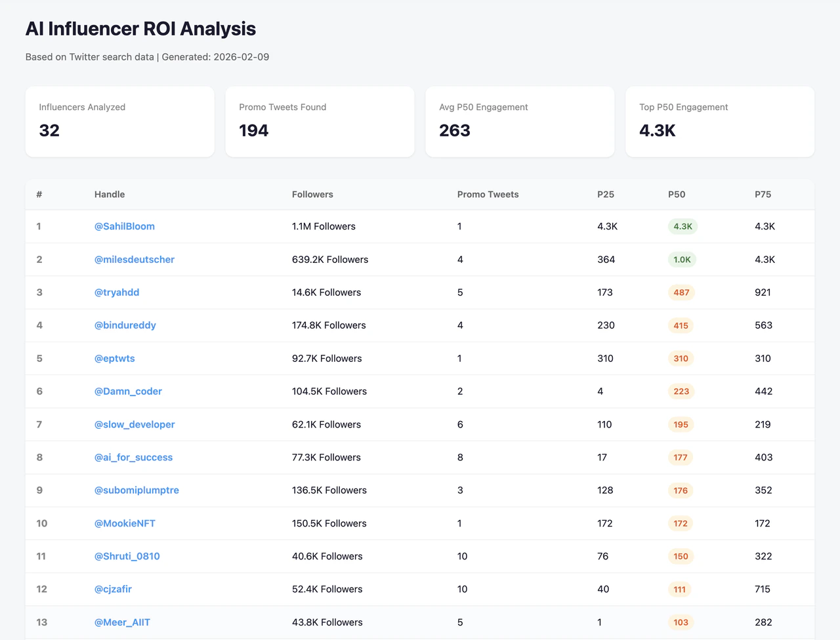Screen dimensions: 840x640
Task: Open @SahilBloom's Twitter profile link
Action: coord(125,226)
